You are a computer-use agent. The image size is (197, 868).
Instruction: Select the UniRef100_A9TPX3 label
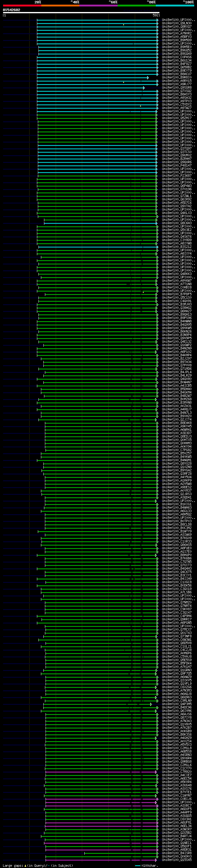click(x=177, y=101)
